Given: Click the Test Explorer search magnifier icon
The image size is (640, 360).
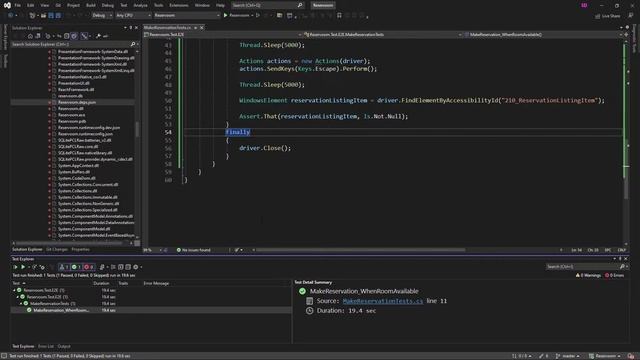Looking at the screenshot, I should (622, 267).
